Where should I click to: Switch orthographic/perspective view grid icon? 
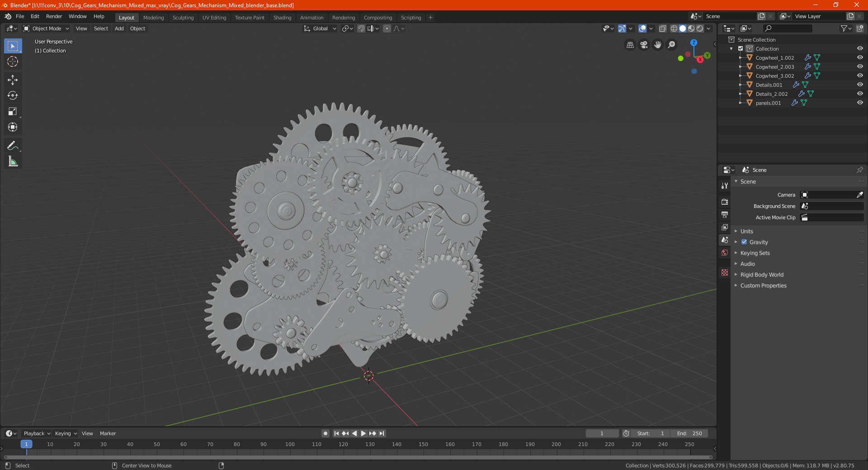(x=630, y=45)
